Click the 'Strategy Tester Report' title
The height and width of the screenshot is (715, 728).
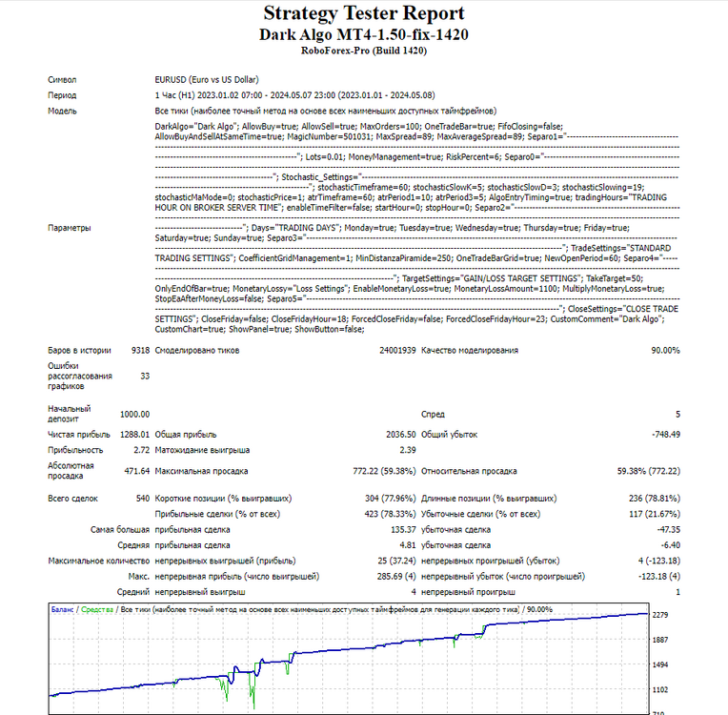tap(364, 13)
